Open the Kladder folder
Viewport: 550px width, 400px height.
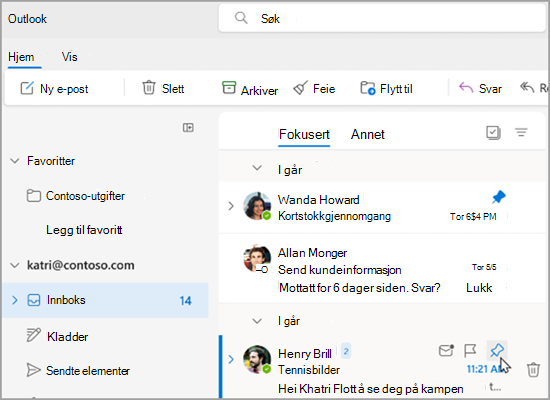pos(68,337)
